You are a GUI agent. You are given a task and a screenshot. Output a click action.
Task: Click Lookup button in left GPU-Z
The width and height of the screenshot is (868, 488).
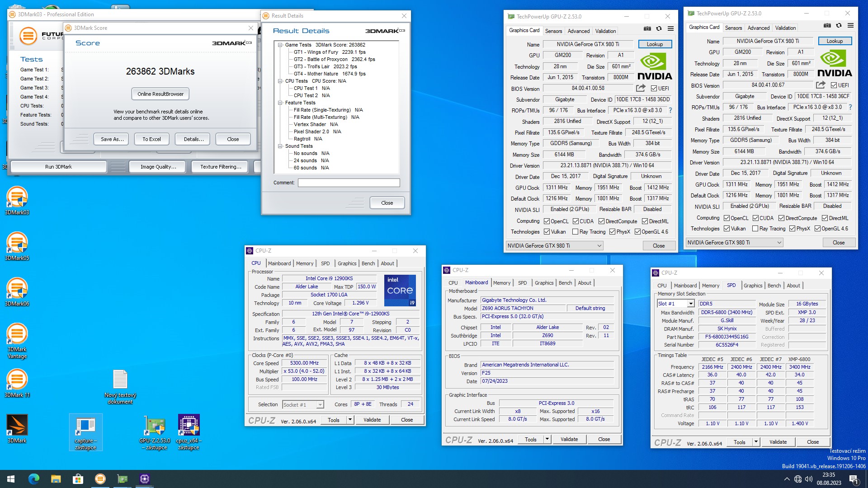coord(655,44)
